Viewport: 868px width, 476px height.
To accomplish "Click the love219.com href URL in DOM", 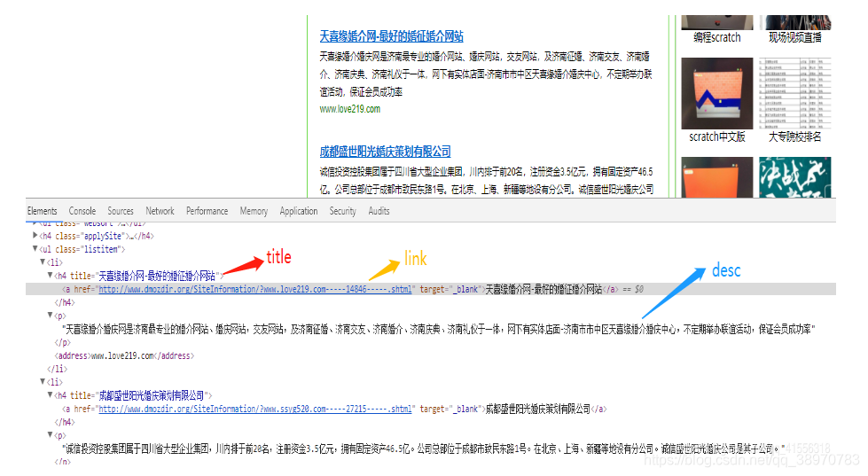I will 255,290.
